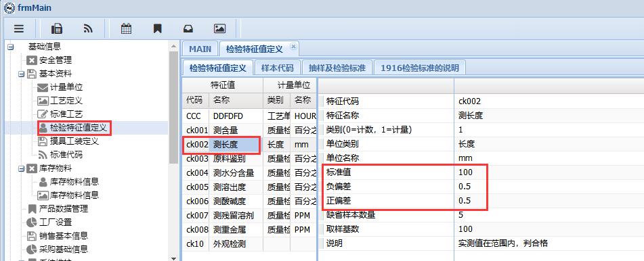Click the pie chart icon beside 工厂设置
This screenshot has height=261, width=644.
(32, 222)
